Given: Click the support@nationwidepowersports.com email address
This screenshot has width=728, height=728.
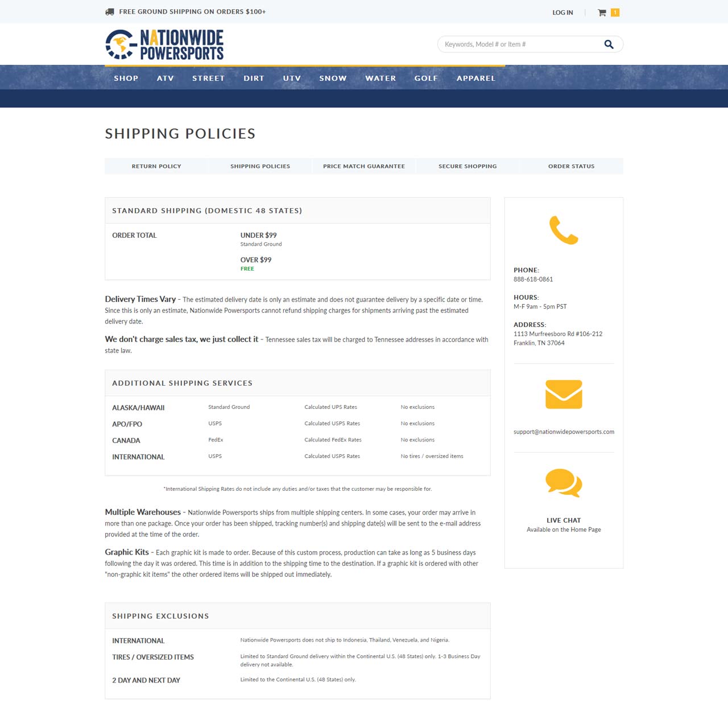Looking at the screenshot, I should tap(564, 432).
